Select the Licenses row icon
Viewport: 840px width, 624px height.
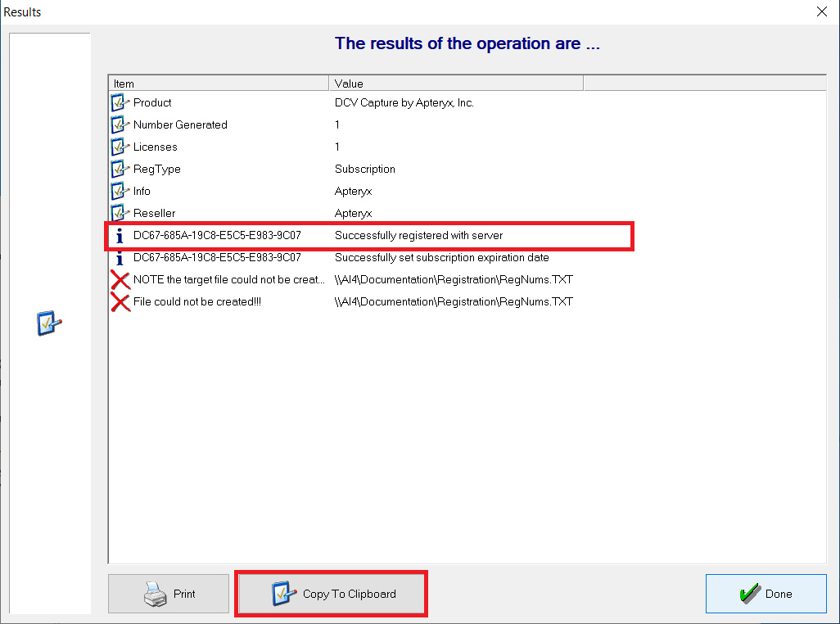[120, 147]
